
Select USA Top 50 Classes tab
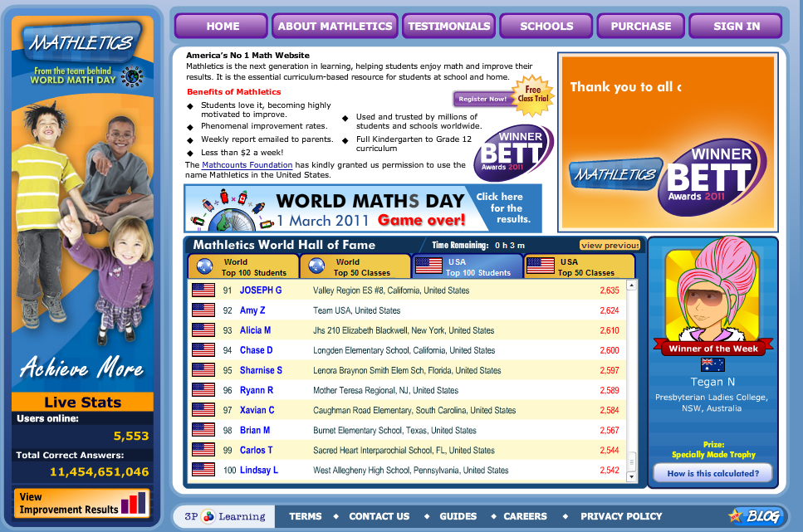(580, 266)
